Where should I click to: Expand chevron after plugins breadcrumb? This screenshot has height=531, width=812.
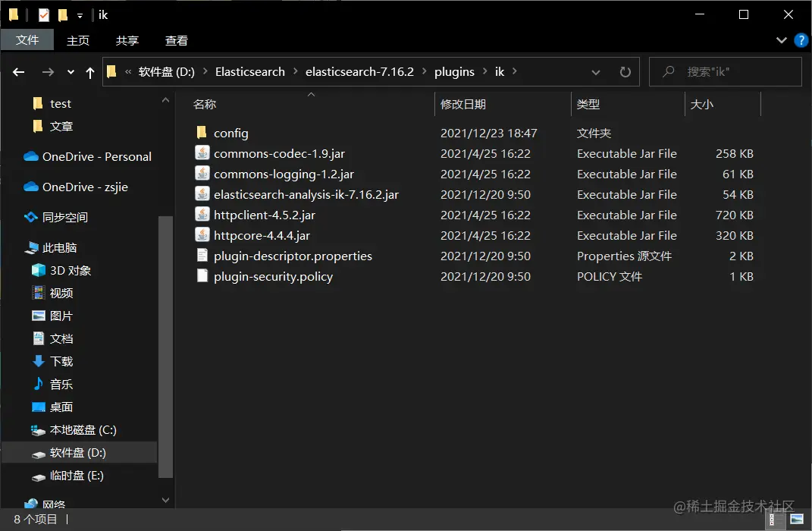coord(484,71)
